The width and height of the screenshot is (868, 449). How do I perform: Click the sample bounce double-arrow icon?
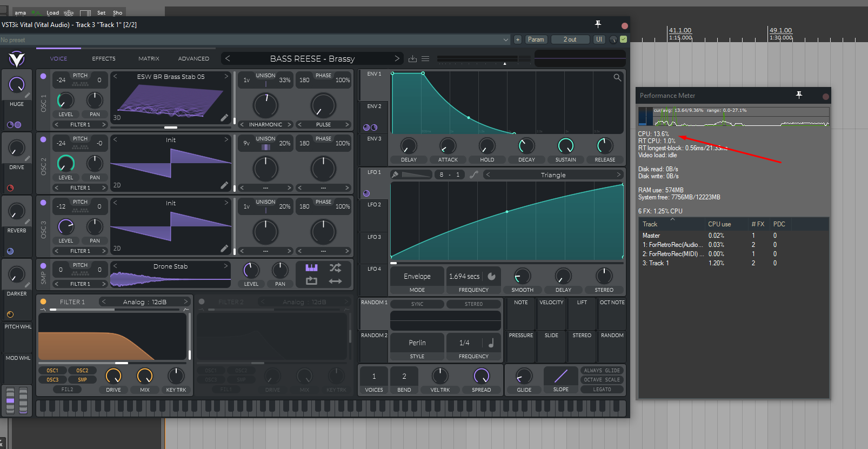click(335, 281)
